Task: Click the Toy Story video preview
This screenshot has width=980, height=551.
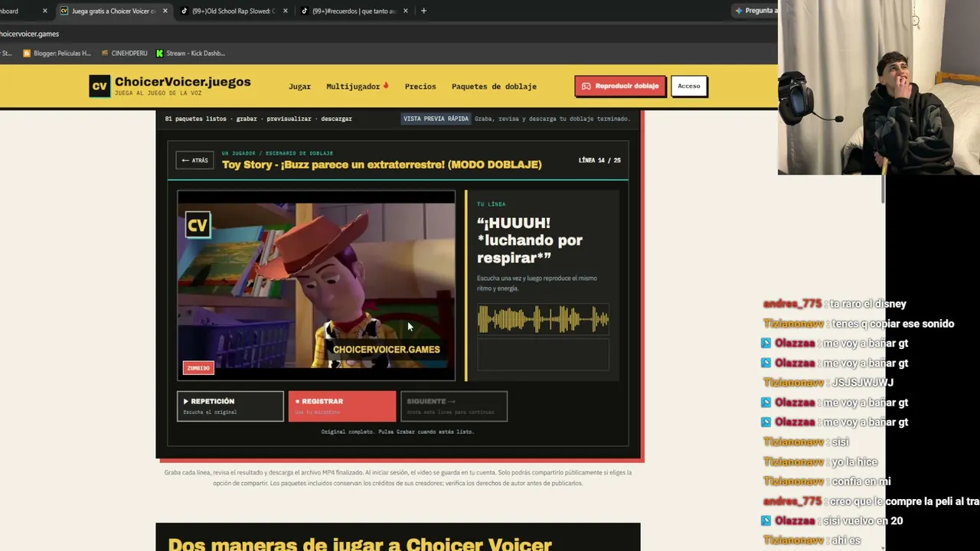Action: click(316, 285)
